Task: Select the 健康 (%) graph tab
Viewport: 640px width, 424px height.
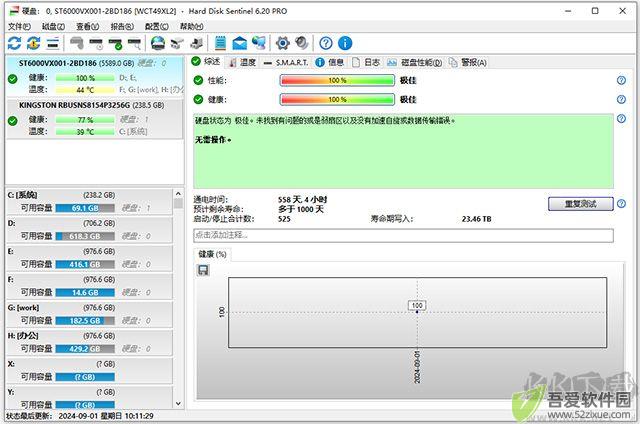Action: (212, 254)
